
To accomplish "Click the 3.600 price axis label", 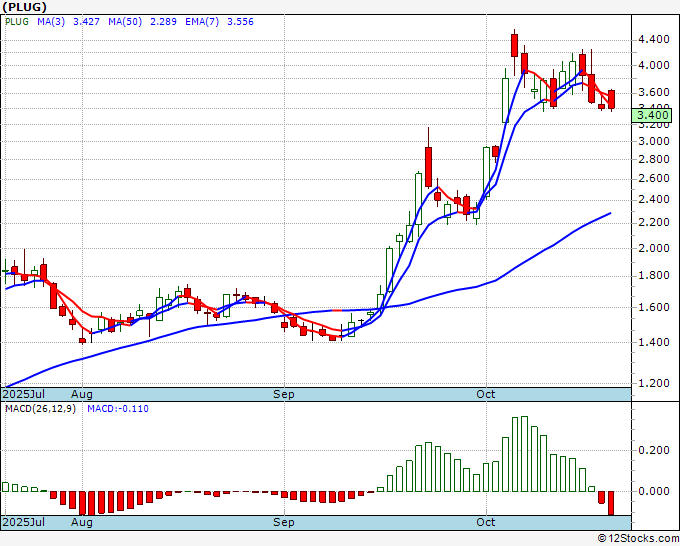I will [654, 92].
